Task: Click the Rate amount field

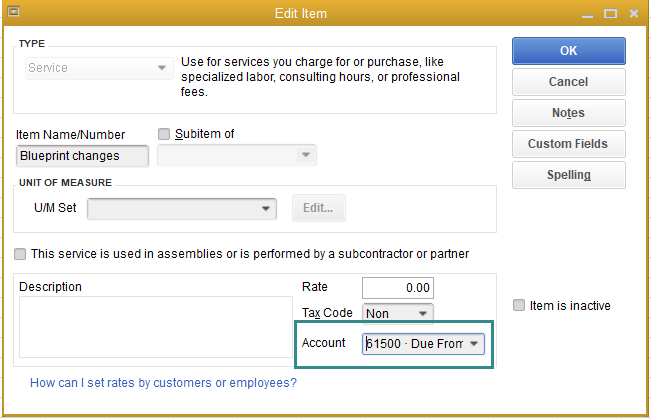Action: point(397,287)
